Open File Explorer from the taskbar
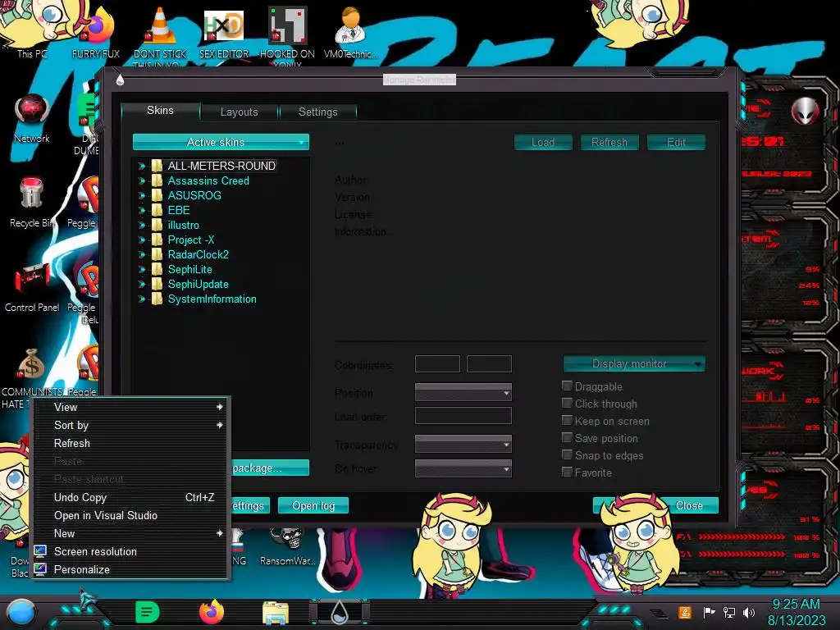This screenshot has width=840, height=630. (x=276, y=612)
